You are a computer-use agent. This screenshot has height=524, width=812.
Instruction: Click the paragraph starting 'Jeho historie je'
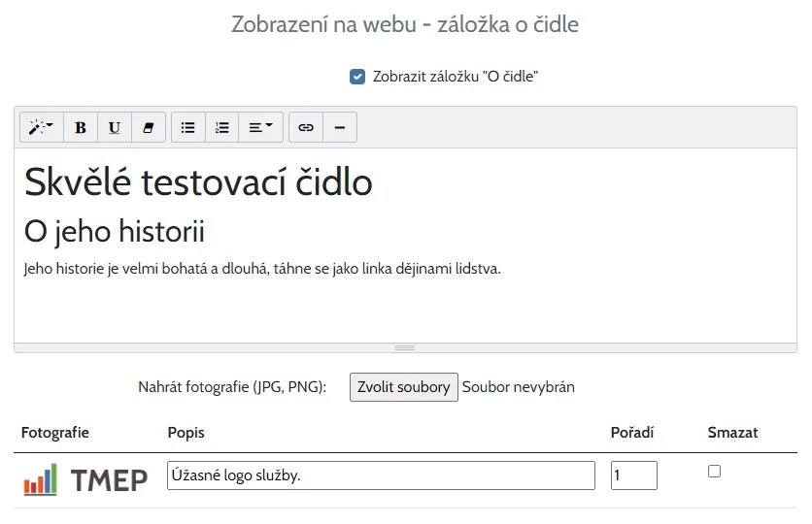tap(262, 269)
